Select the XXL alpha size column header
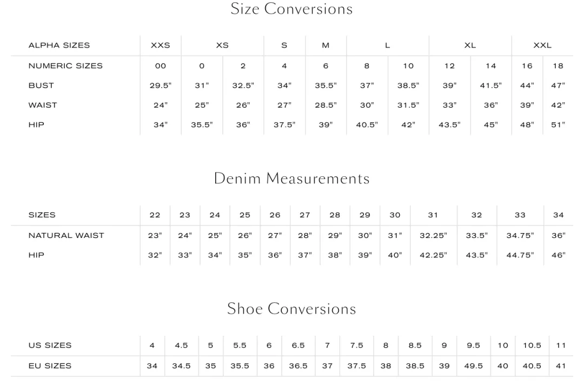This screenshot has width=584, height=392. click(x=542, y=45)
